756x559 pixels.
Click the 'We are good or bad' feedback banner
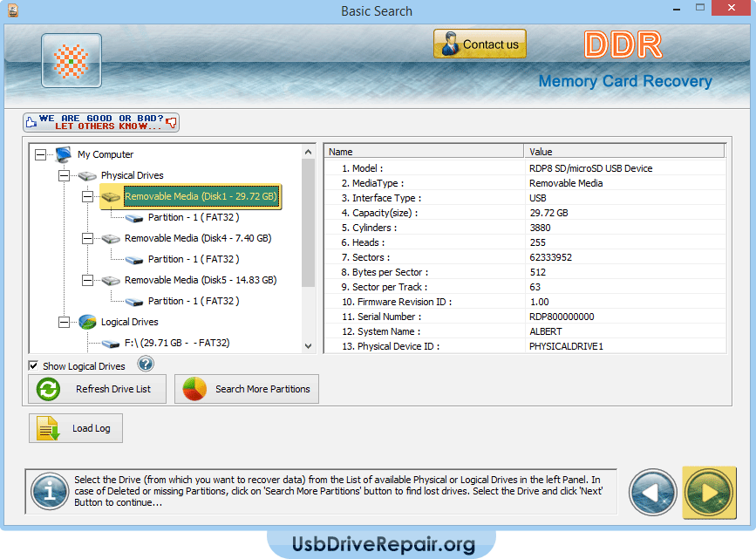pyautogui.click(x=101, y=122)
